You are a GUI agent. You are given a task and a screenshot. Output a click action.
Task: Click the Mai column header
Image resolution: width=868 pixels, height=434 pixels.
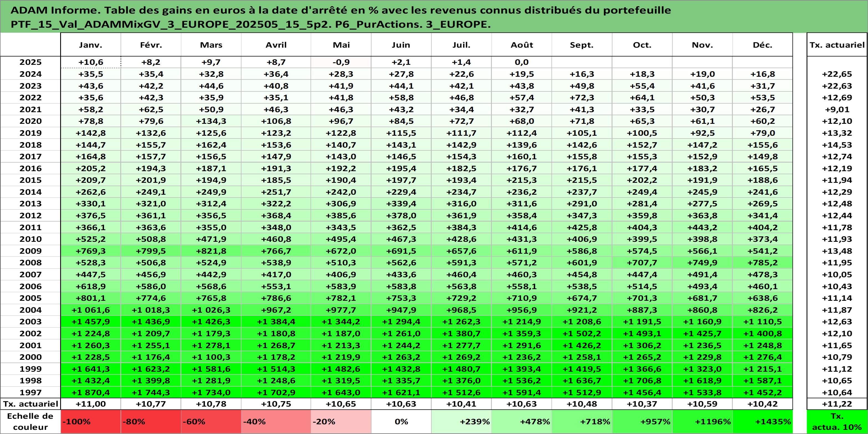click(x=341, y=45)
